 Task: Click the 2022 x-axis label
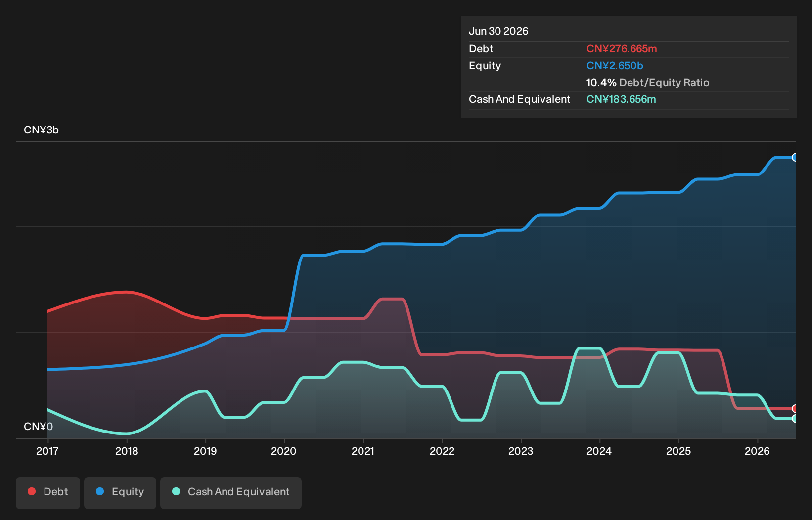click(442, 451)
